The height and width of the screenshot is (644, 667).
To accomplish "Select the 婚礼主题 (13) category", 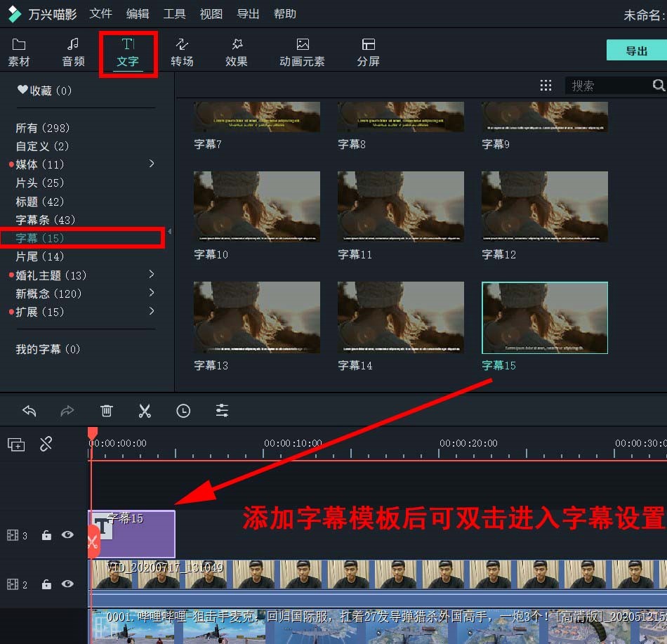I will point(51,275).
